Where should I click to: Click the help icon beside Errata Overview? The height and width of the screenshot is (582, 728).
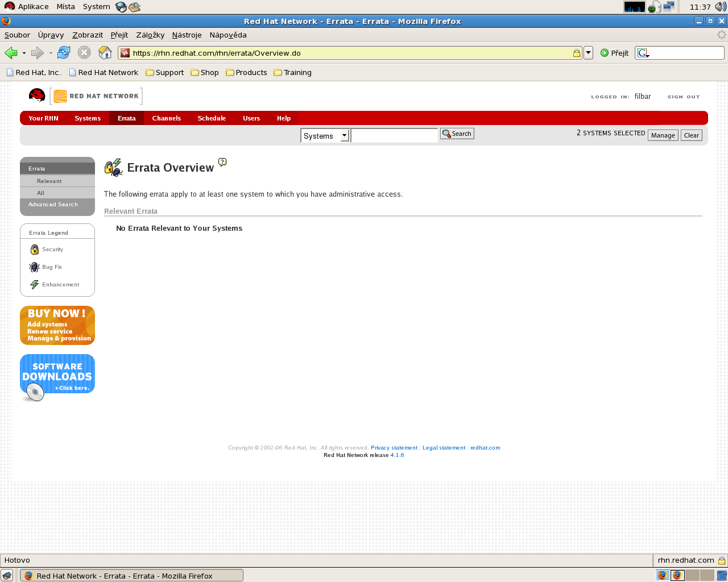(222, 162)
